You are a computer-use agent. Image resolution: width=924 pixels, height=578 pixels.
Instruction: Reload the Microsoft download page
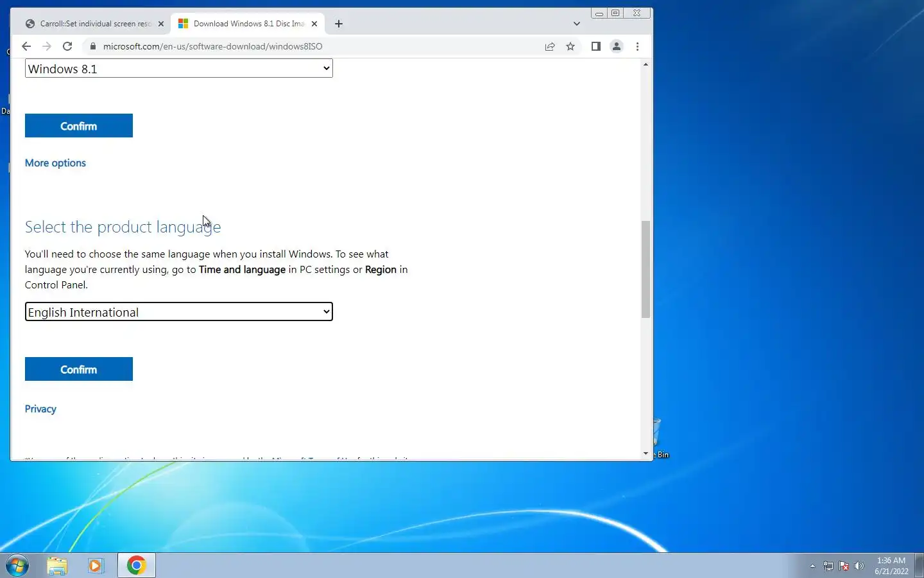(x=67, y=46)
